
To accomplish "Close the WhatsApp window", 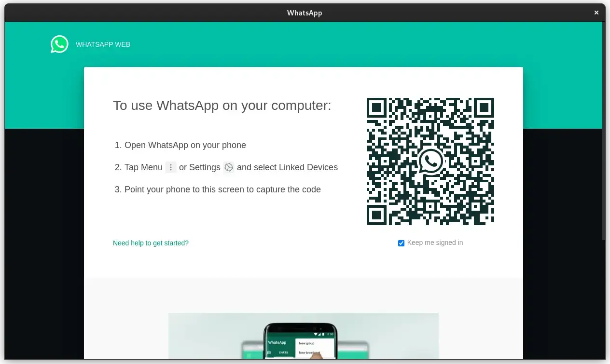I will [x=596, y=13].
